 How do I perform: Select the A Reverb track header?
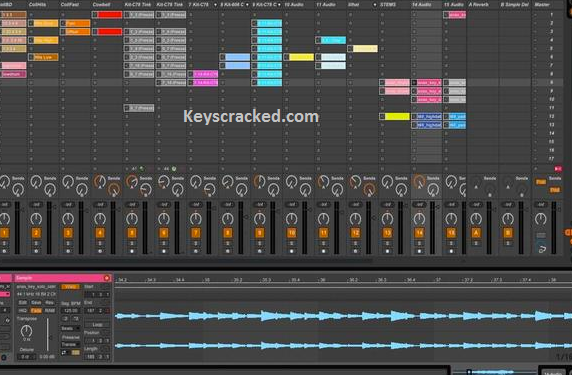[x=483, y=5]
